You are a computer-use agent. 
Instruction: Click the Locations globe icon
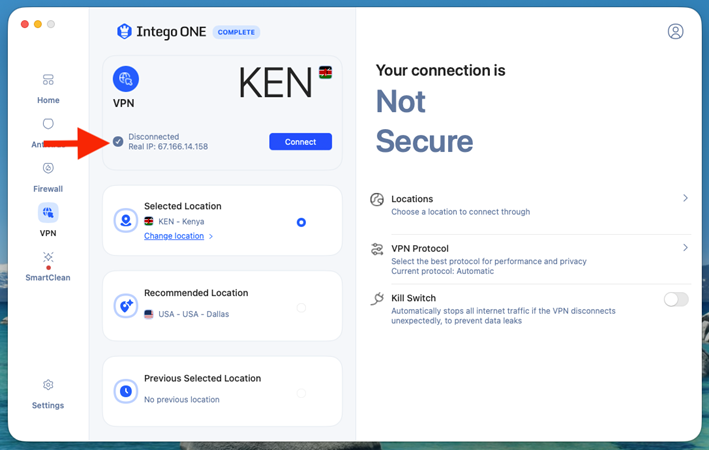pos(377,199)
